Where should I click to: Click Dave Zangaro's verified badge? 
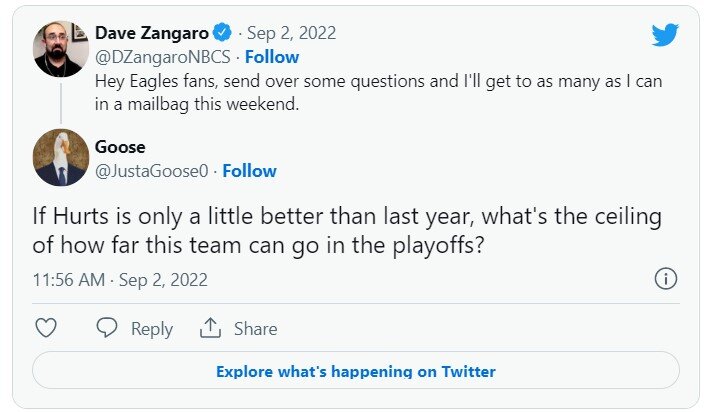click(x=226, y=34)
